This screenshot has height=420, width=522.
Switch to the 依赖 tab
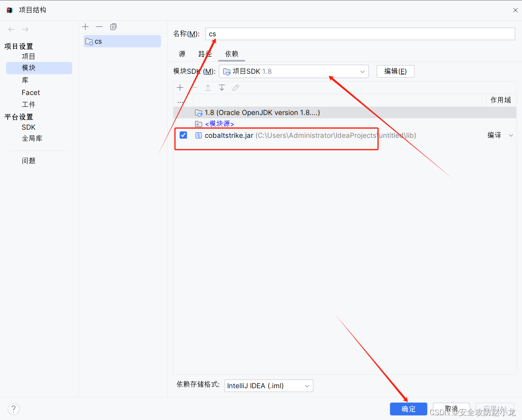pyautogui.click(x=232, y=54)
